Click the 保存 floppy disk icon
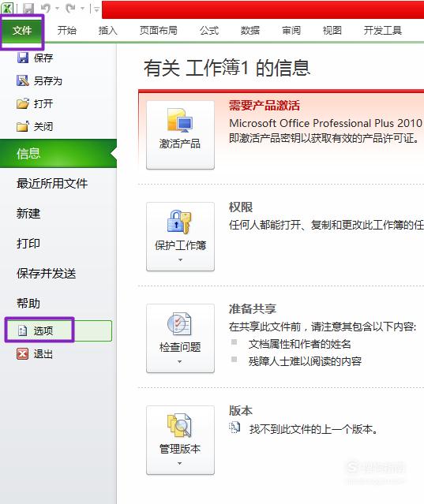Image resolution: width=424 pixels, height=504 pixels. tap(23, 58)
